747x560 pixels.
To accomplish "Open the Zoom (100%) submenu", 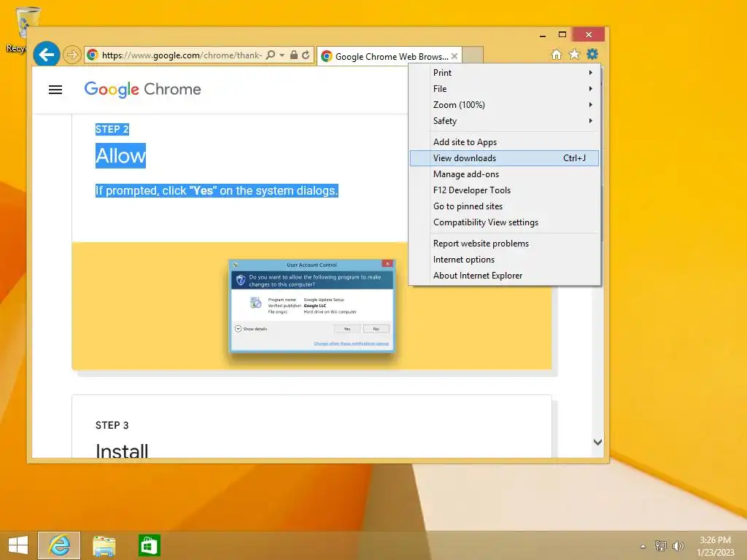I will (x=504, y=105).
